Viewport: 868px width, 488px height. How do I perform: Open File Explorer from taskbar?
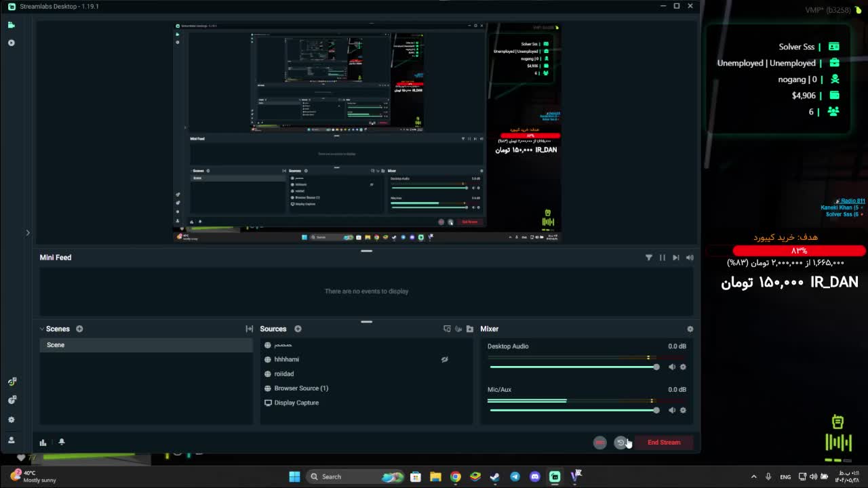coord(435,476)
